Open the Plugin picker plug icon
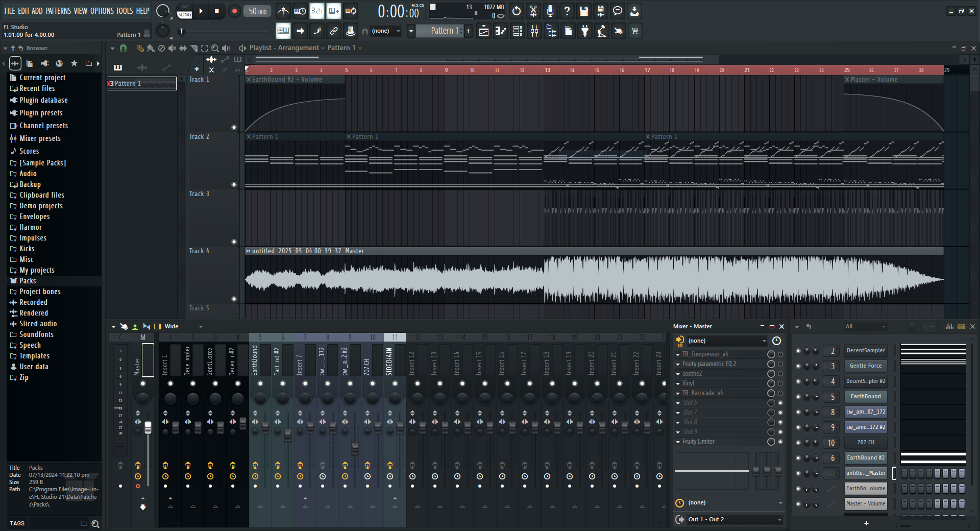 click(585, 31)
